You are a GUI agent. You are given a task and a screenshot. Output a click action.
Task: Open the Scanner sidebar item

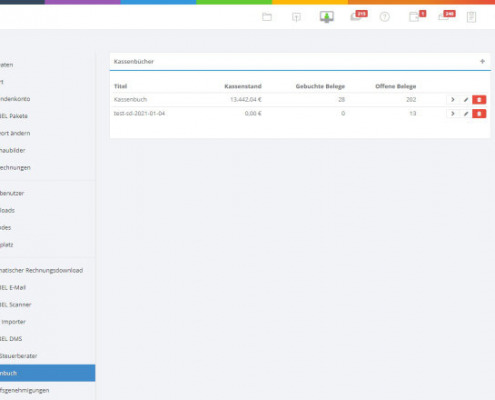(x=15, y=305)
